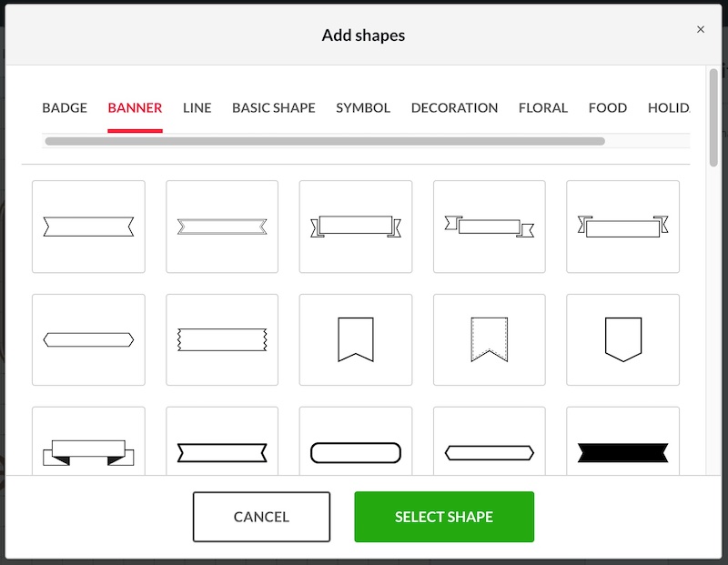This screenshot has height=565, width=728.
Task: Open the SYMBOL category tab
Action: click(363, 107)
